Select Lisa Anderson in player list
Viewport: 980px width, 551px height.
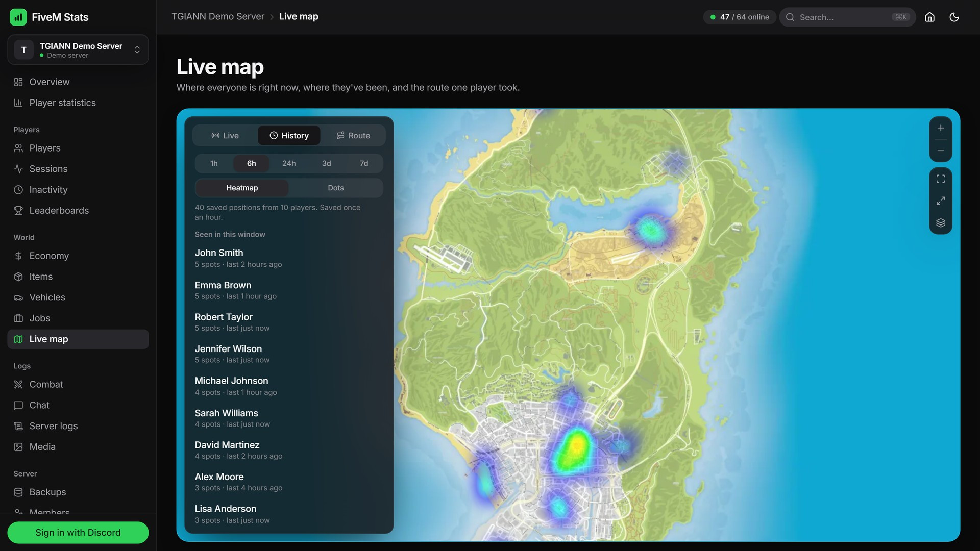(288, 514)
